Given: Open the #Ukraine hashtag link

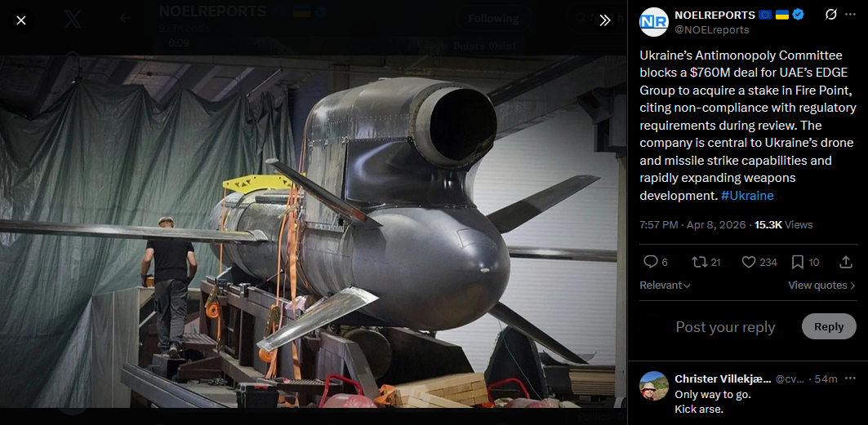Looking at the screenshot, I should [x=747, y=196].
